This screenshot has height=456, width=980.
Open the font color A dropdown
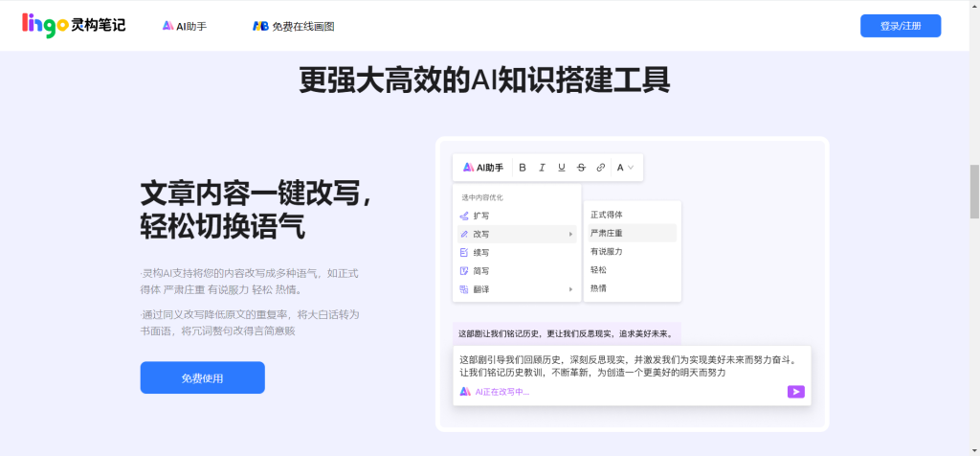coord(624,168)
